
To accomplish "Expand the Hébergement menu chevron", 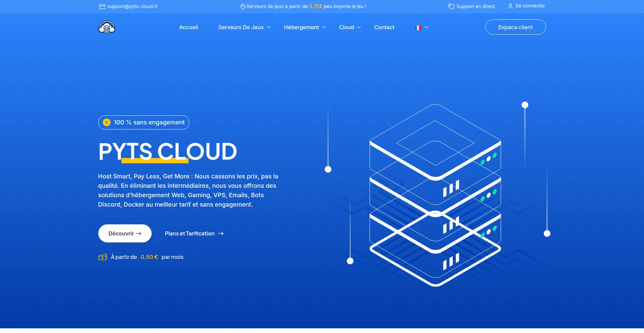I will (324, 27).
